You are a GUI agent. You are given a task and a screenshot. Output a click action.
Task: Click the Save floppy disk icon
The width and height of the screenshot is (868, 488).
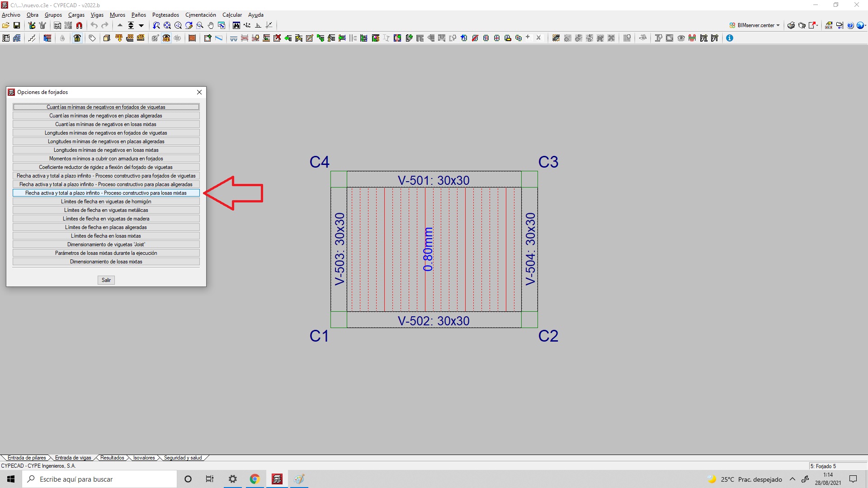17,25
